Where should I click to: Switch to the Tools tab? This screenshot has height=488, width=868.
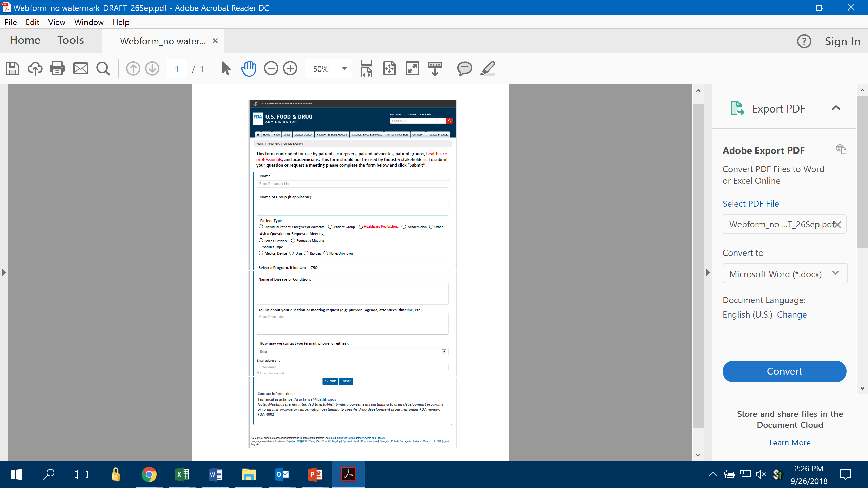[x=71, y=40]
